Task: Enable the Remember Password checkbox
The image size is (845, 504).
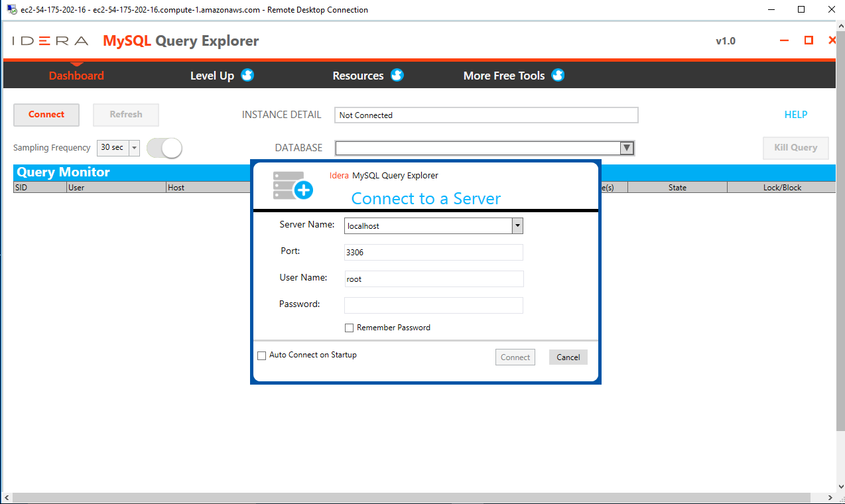Action: 349,327
